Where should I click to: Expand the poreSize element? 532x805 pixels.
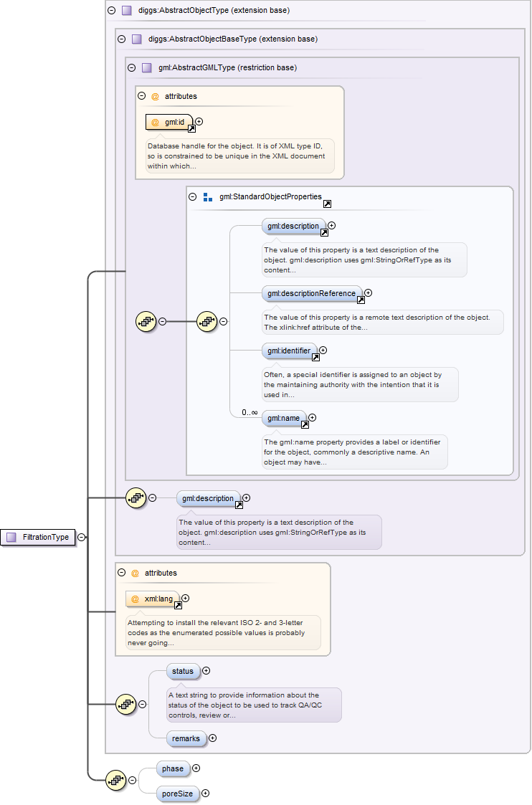pos(206,794)
